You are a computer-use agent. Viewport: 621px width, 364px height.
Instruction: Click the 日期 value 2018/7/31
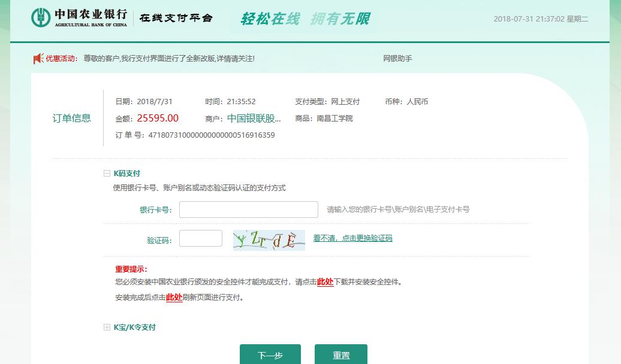click(x=155, y=102)
